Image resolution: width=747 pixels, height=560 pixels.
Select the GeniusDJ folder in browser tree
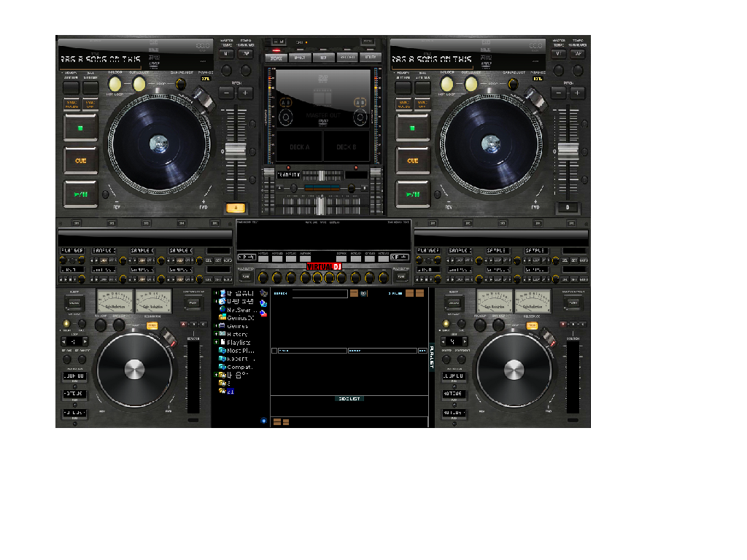(x=237, y=318)
